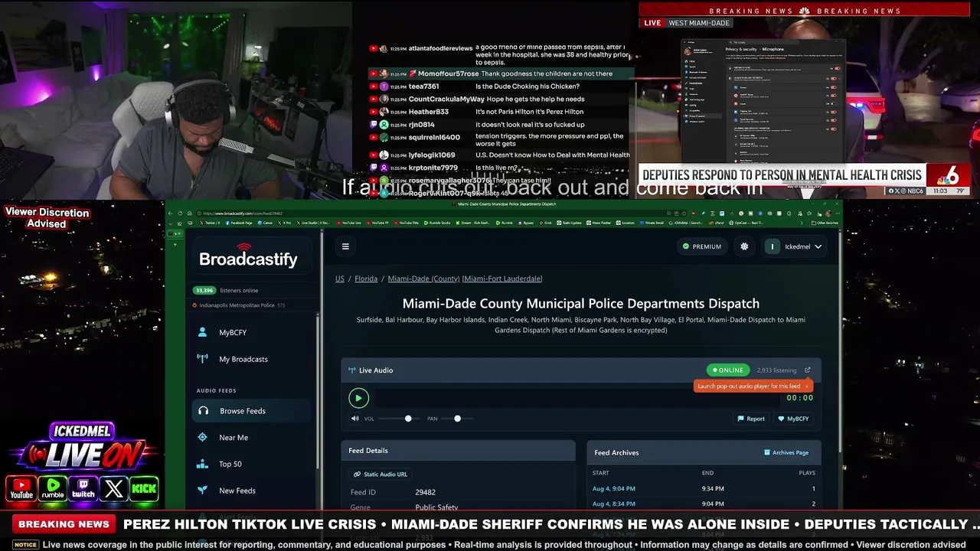Image resolution: width=980 pixels, height=551 pixels.
Task: Open Indianapolis Metropolitan Police feed link
Action: tap(237, 305)
